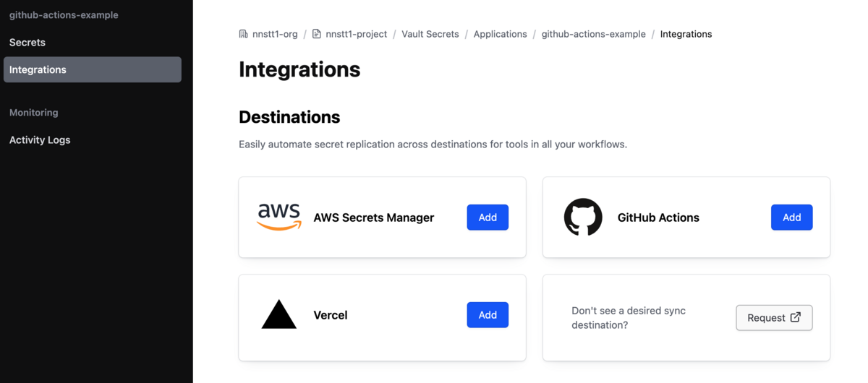Click the Vercel card title
868x383 pixels.
(331, 315)
